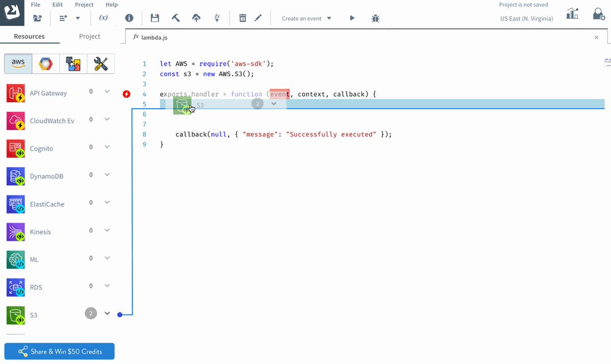Image resolution: width=611 pixels, height=364 pixels.
Task: Click the API Gateway resource icon
Action: point(16,93)
